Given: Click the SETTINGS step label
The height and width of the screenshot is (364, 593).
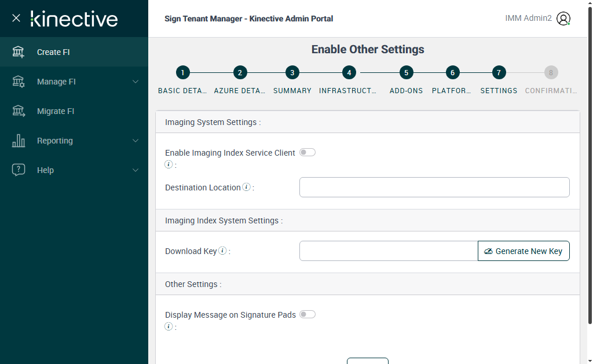Looking at the screenshot, I should [x=499, y=91].
